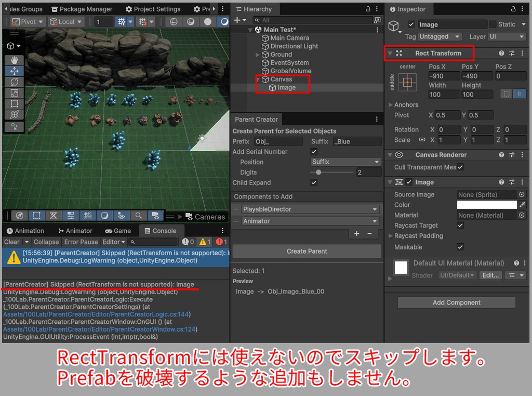Select the Parent Creator tab

(x=256, y=120)
